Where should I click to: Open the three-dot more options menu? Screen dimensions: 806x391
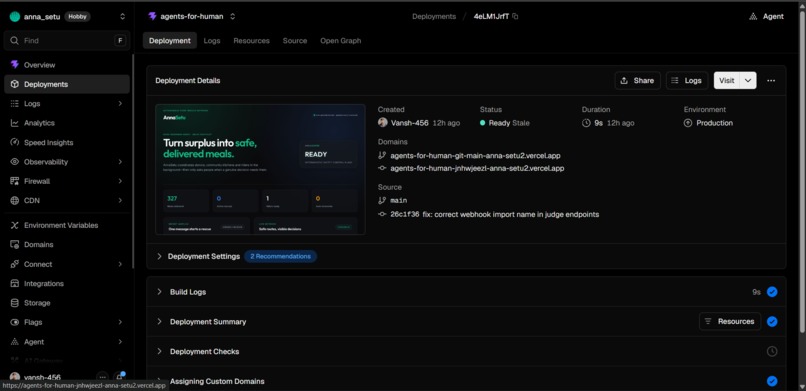(771, 81)
